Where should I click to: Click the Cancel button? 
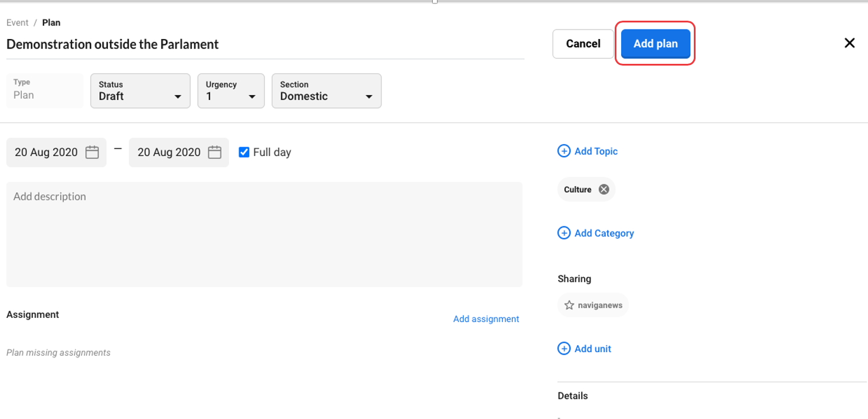[583, 44]
